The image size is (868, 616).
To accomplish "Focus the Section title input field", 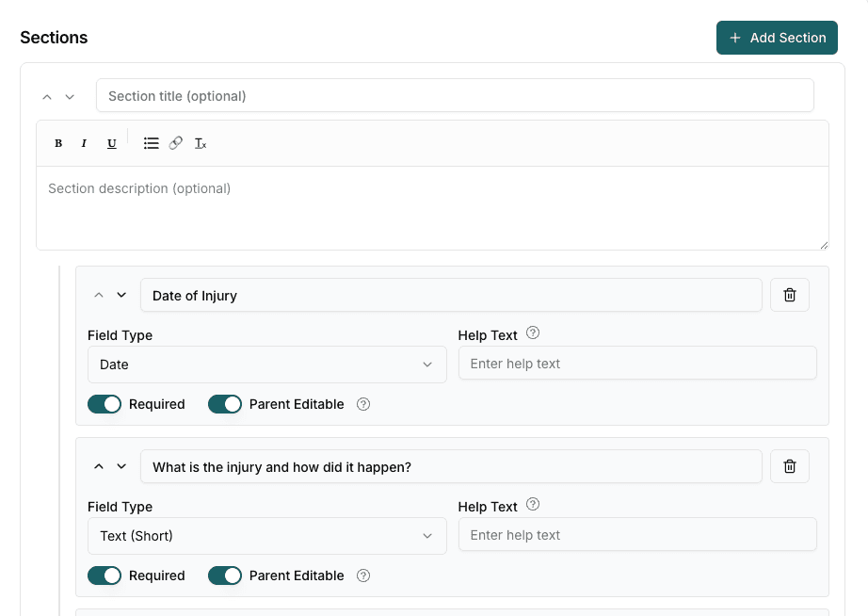I will [x=455, y=95].
